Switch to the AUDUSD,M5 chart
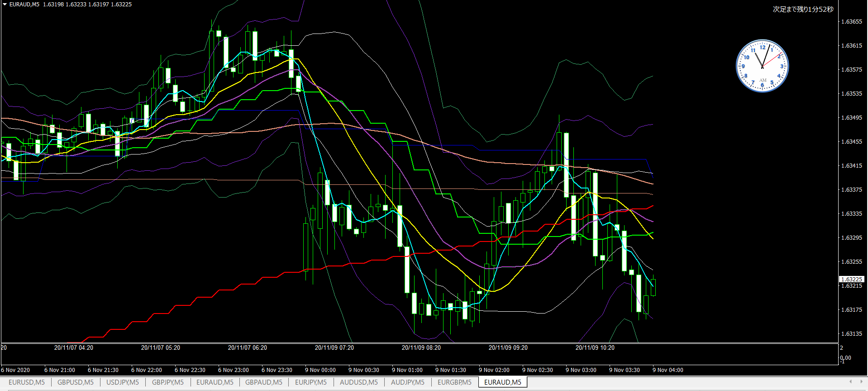Viewport: 868px width, 391px height. (358, 382)
